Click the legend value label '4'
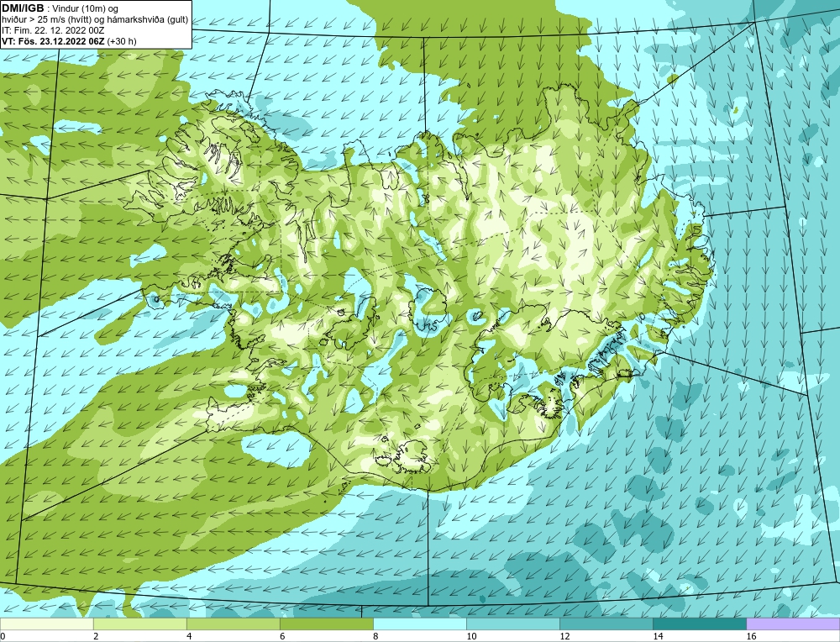 (189, 636)
